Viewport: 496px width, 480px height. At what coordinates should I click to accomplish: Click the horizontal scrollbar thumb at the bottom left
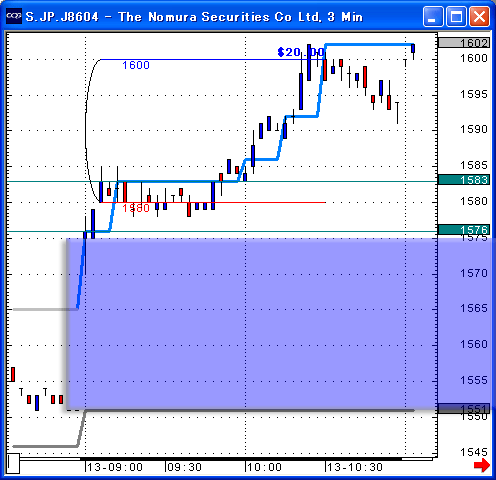click(x=13, y=463)
